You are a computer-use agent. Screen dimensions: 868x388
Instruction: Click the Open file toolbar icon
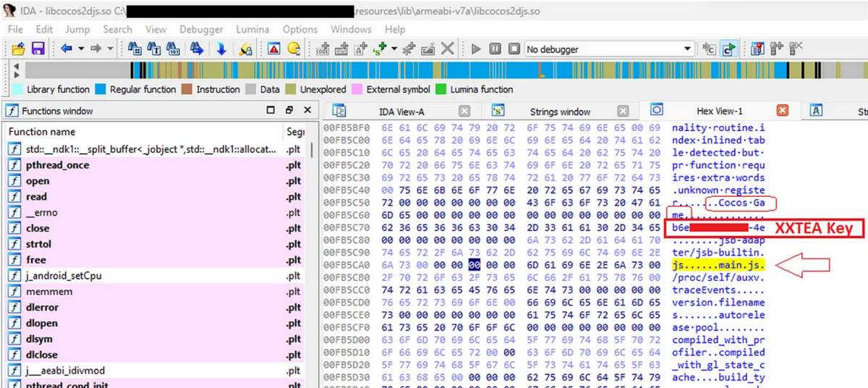tap(18, 49)
